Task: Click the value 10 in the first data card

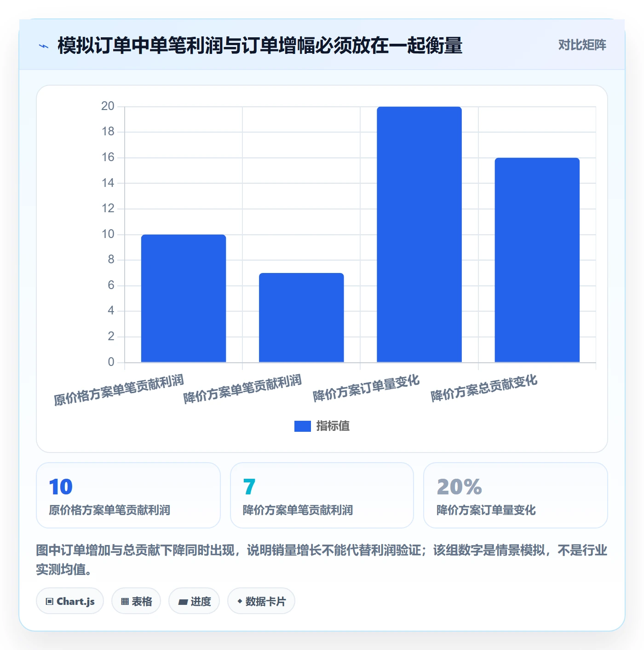Action: (61, 487)
